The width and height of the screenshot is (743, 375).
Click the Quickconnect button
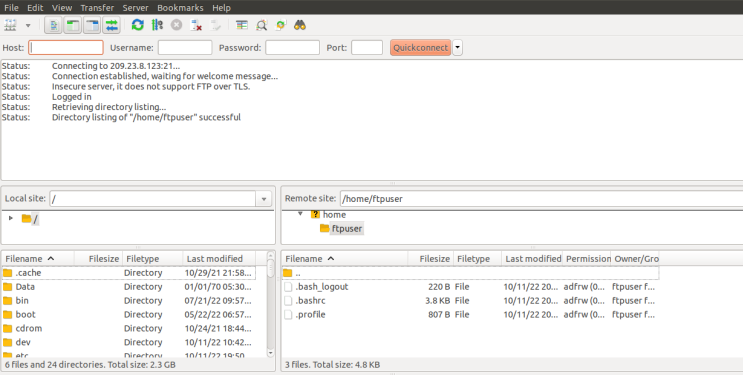click(420, 47)
